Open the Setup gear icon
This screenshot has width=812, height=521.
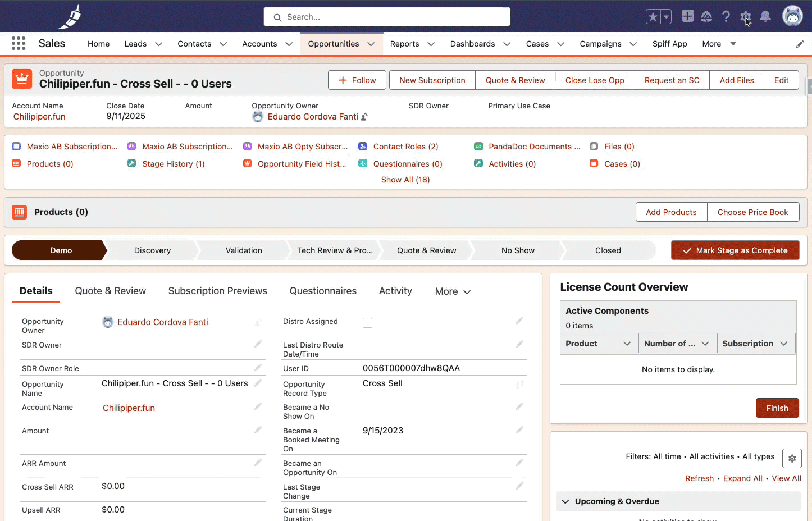click(x=745, y=17)
